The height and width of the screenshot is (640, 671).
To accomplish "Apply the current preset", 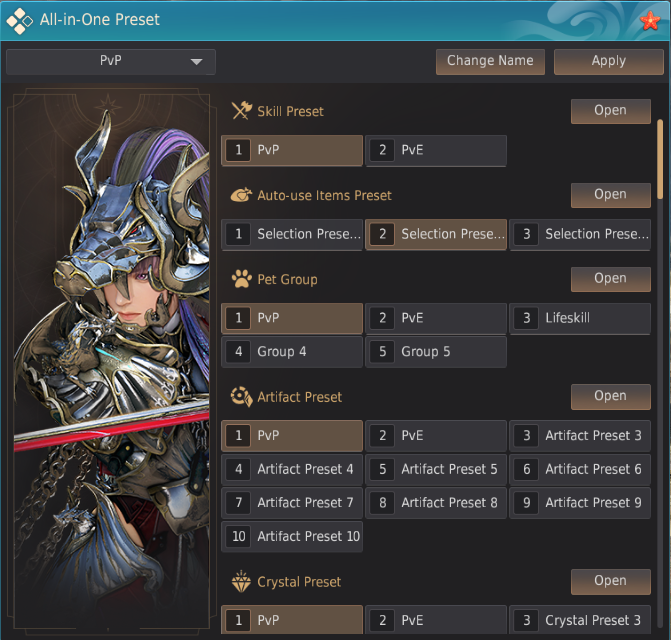I will 608,61.
